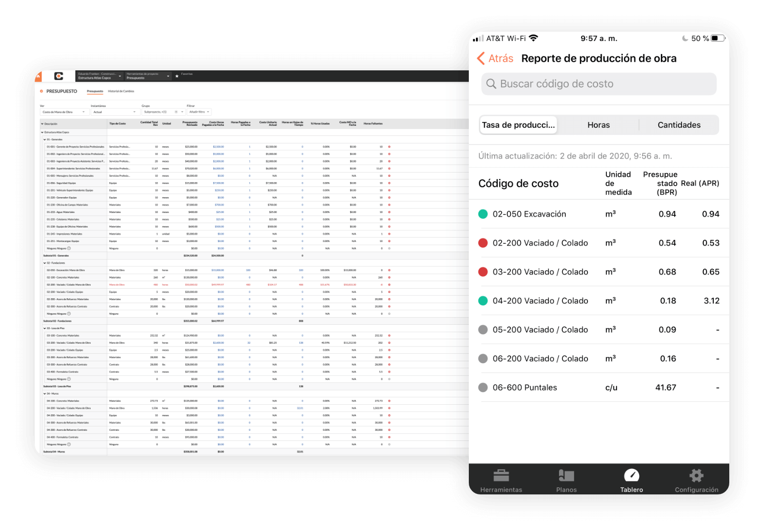Select the Tasa de producción tab
This screenshot has height=532, width=764.
point(518,125)
